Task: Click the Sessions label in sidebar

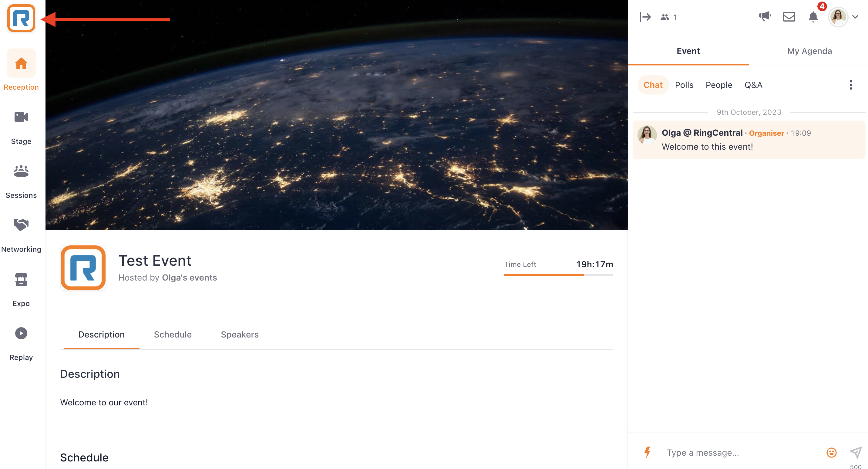Action: coord(21,195)
